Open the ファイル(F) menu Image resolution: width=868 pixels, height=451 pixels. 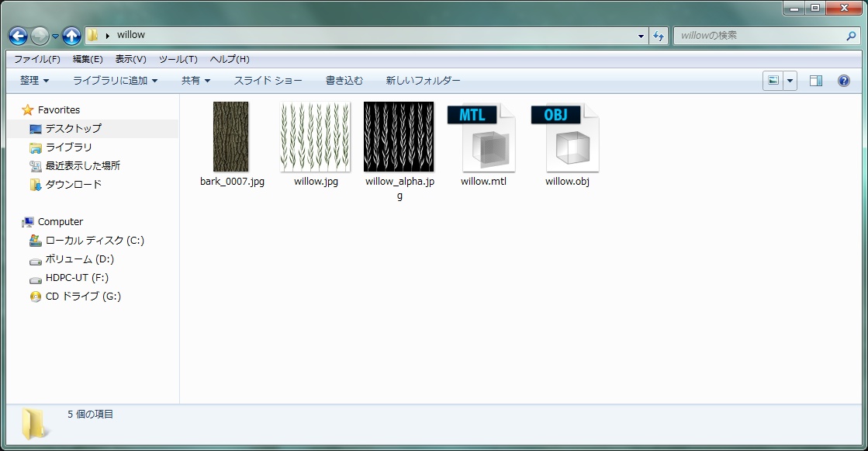point(37,59)
